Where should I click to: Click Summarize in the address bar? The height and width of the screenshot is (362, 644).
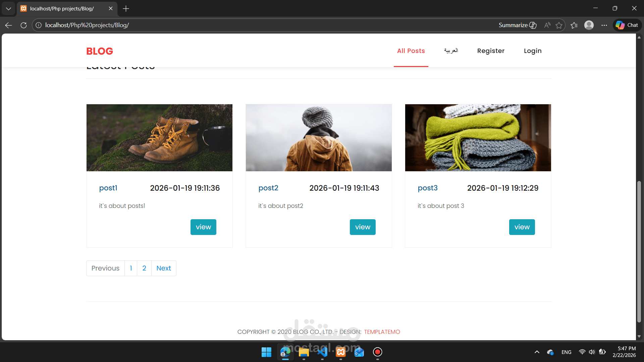click(517, 25)
